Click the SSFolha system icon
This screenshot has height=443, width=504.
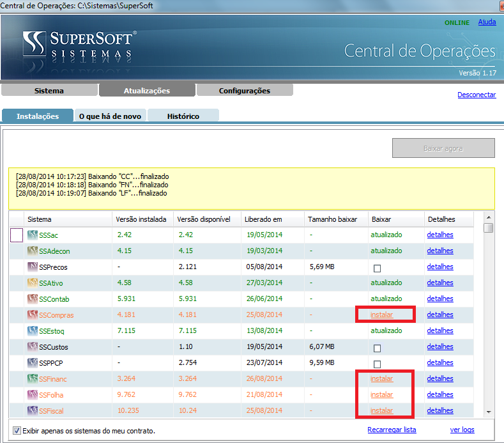click(33, 394)
